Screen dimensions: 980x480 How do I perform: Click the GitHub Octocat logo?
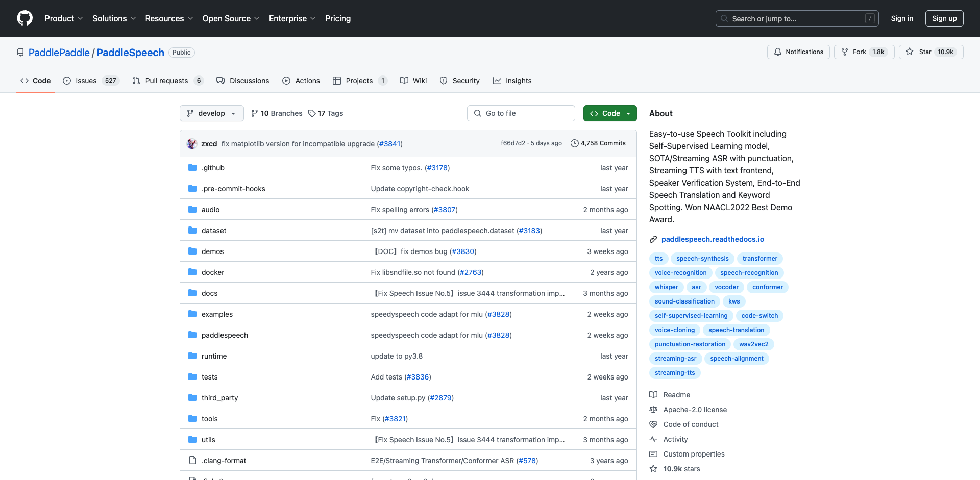[24, 18]
